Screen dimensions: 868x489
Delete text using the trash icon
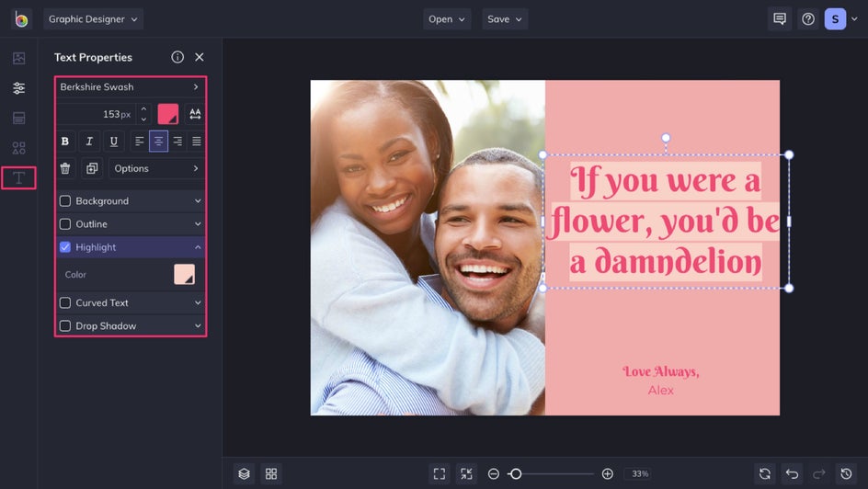(x=65, y=168)
